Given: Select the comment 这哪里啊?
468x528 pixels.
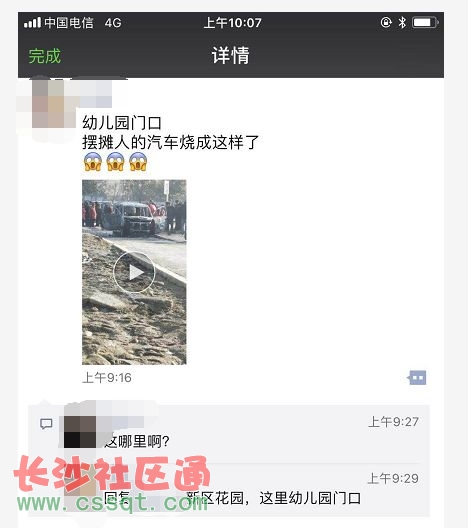Looking at the screenshot, I should pyautogui.click(x=137, y=441).
